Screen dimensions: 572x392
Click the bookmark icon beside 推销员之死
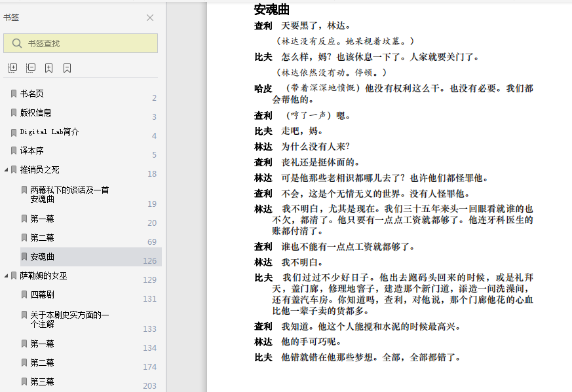click(x=14, y=169)
